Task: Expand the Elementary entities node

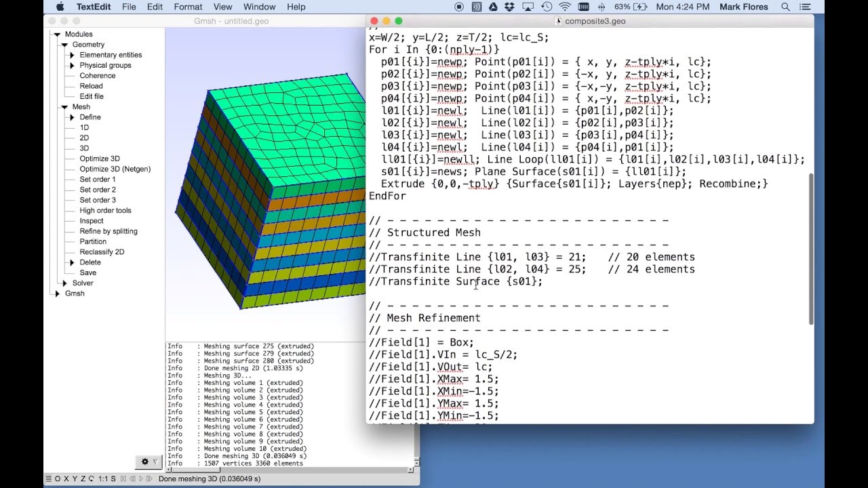Action: tap(72, 55)
